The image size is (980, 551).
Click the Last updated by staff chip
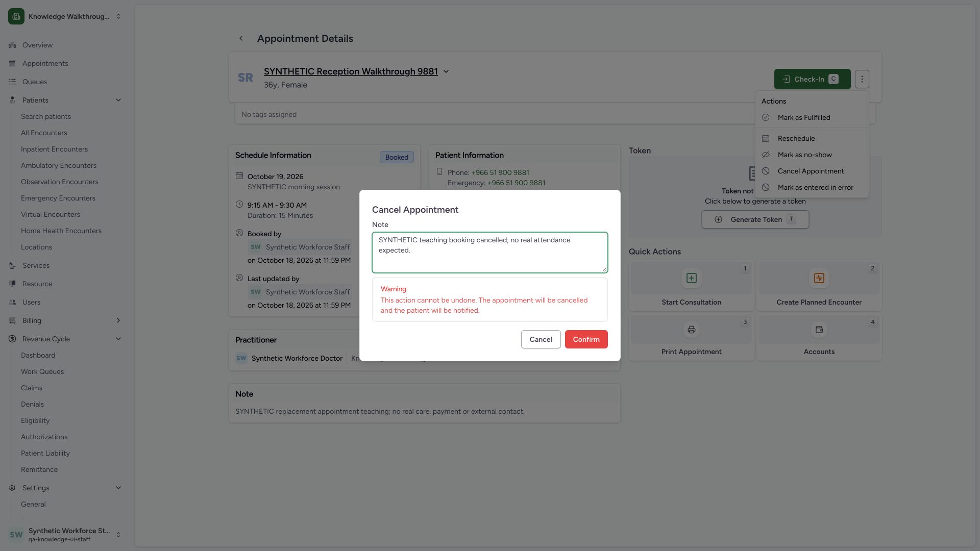pos(300,292)
